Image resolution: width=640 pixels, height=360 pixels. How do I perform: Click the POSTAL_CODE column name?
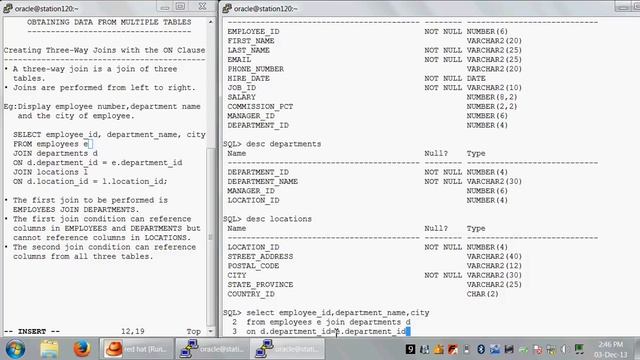pyautogui.click(x=253, y=266)
